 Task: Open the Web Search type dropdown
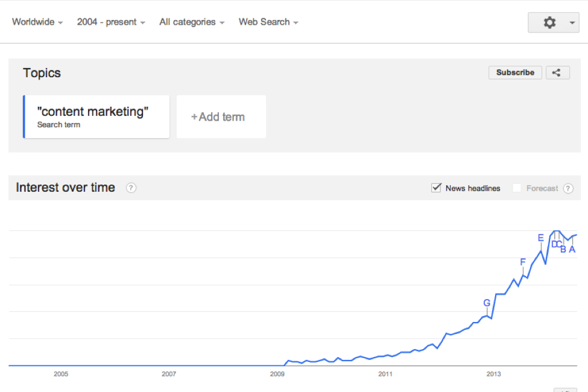(268, 22)
